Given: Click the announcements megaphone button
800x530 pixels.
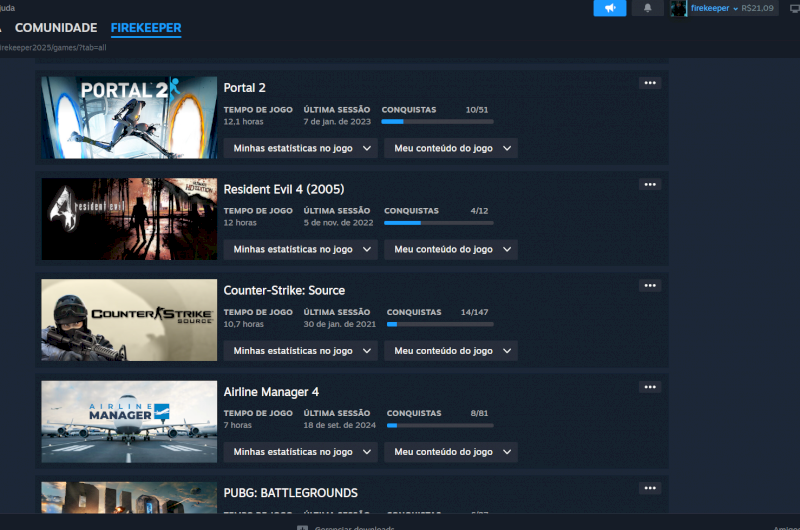Looking at the screenshot, I should 609,8.
